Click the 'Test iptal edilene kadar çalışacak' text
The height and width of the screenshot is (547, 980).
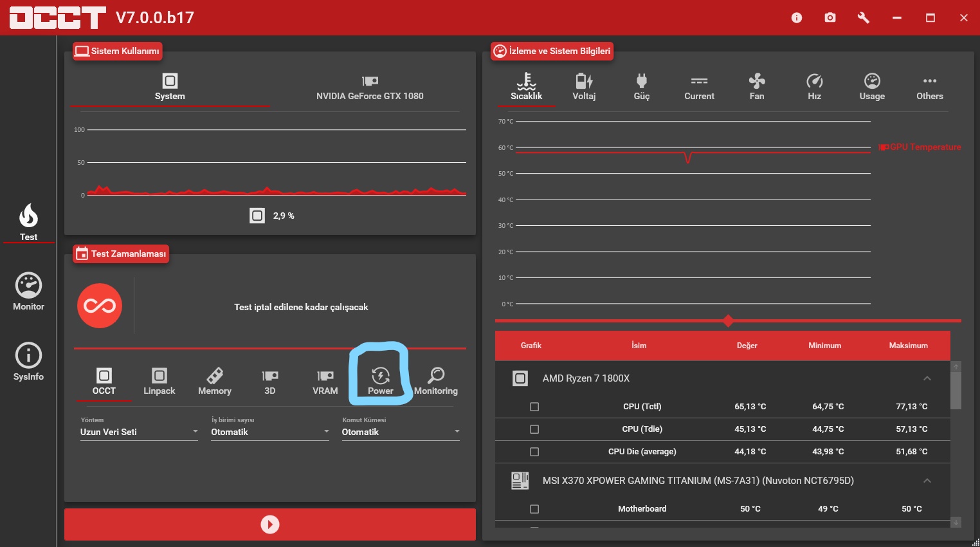click(x=301, y=307)
